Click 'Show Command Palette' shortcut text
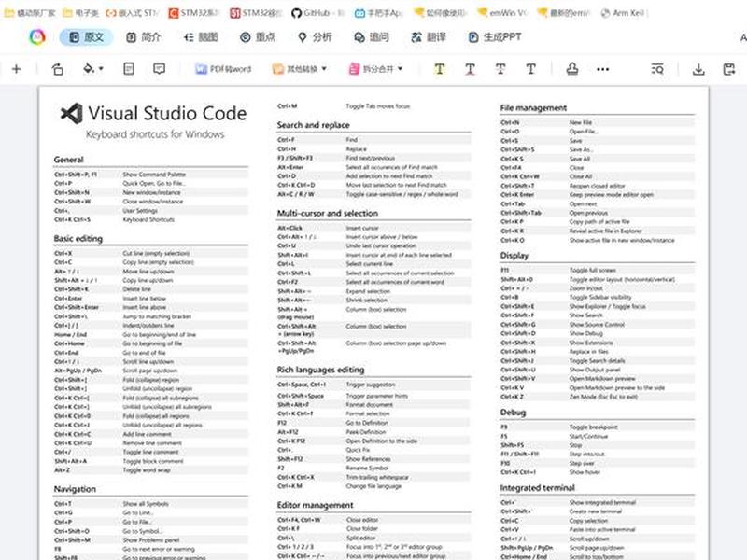747x560 pixels. coord(154,175)
